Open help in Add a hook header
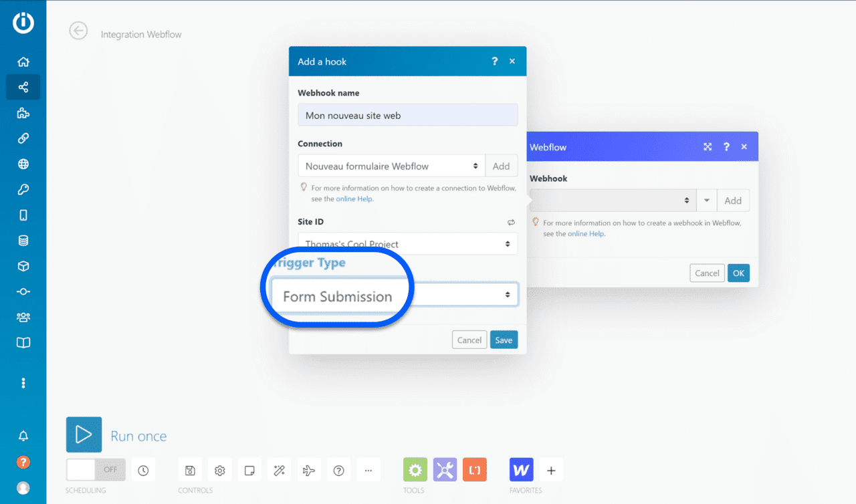The height and width of the screenshot is (504, 856). pyautogui.click(x=495, y=61)
